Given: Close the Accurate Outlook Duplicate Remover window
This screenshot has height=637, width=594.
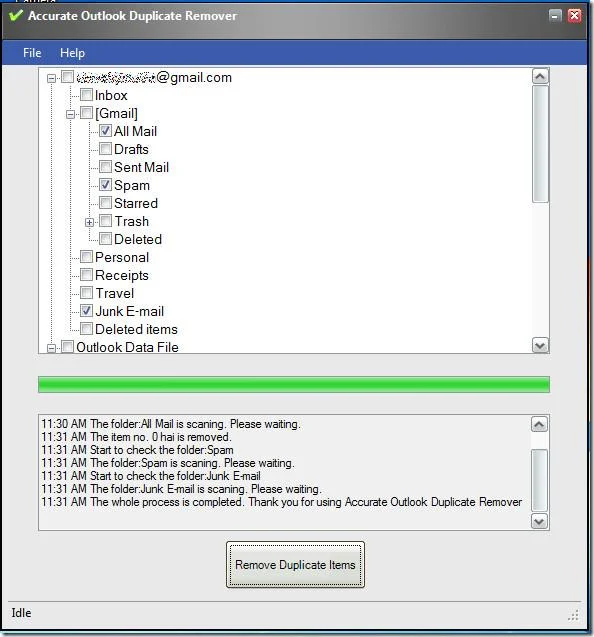Looking at the screenshot, I should (574, 16).
